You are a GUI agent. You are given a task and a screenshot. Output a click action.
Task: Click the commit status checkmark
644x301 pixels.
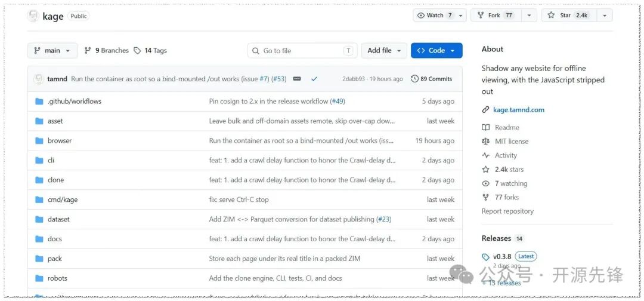(x=314, y=79)
